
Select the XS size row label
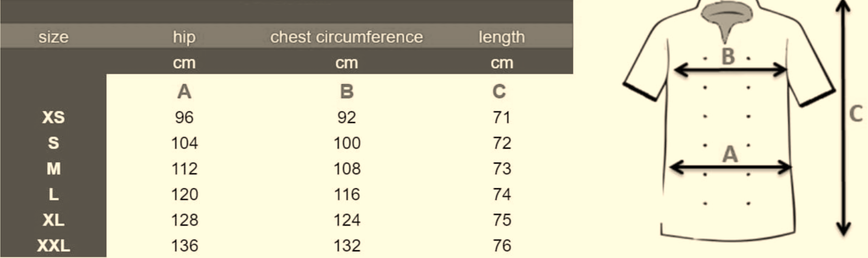[53, 117]
